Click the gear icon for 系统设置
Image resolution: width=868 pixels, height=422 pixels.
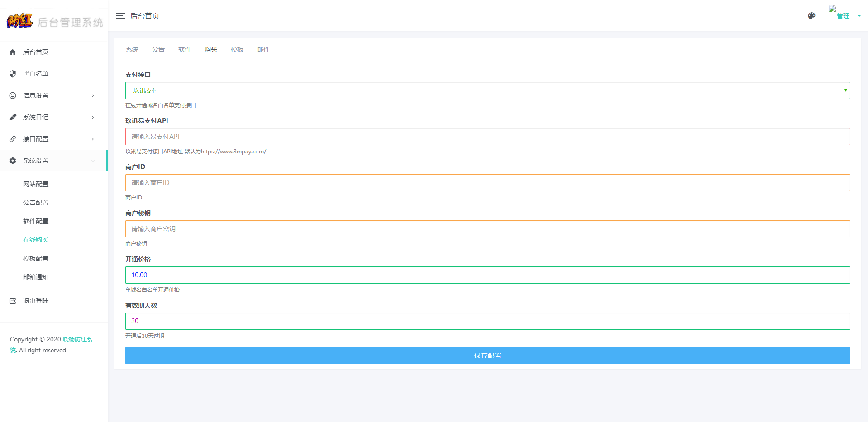pos(13,161)
